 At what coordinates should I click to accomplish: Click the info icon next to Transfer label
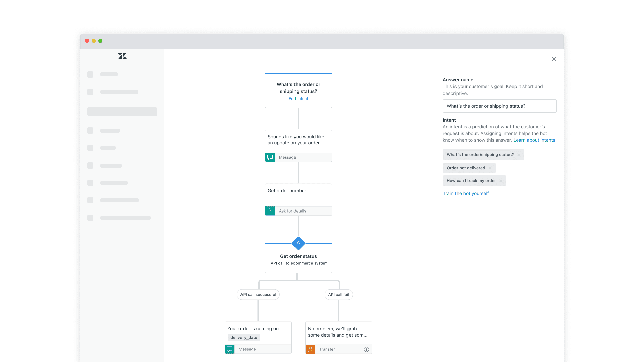tap(367, 349)
